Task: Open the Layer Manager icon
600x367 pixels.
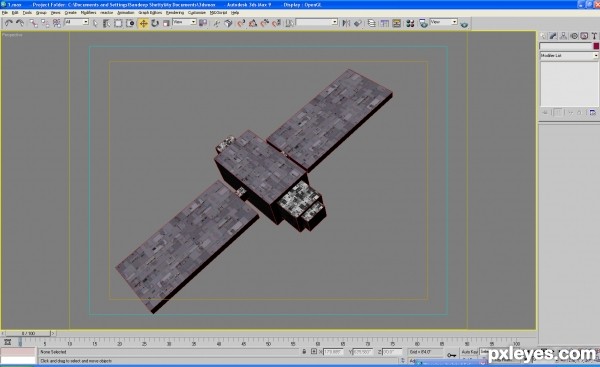Action: (x=371, y=23)
